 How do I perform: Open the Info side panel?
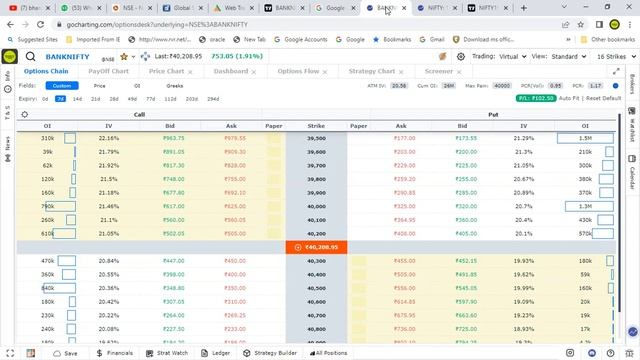(x=7, y=82)
